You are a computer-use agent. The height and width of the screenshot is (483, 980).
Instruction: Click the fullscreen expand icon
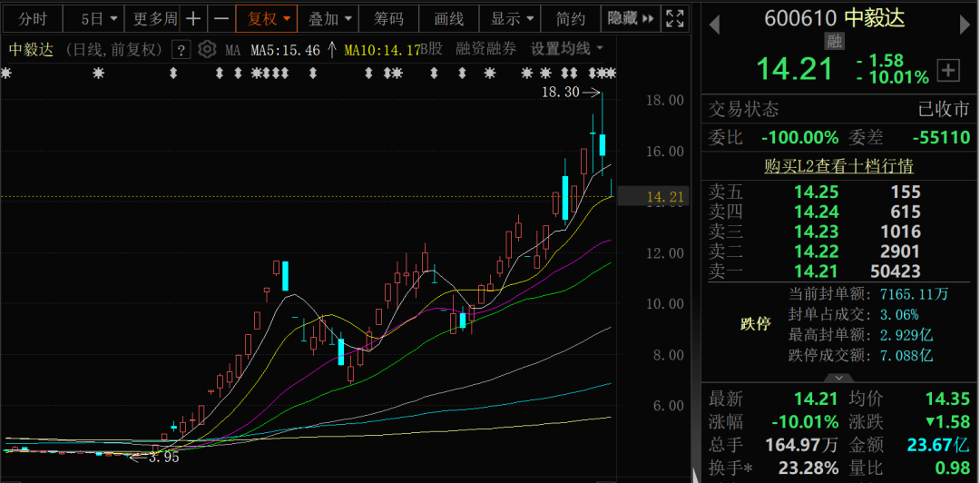click(674, 18)
